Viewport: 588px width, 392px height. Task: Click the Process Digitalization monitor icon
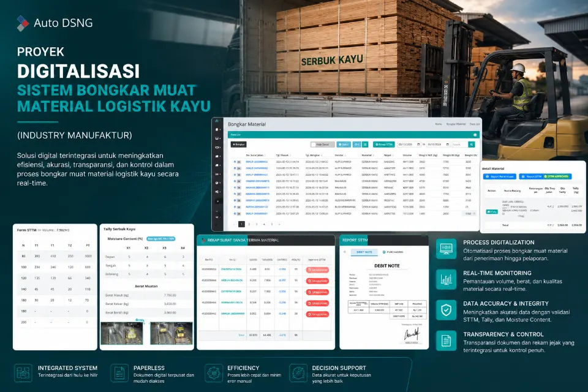[x=446, y=249]
